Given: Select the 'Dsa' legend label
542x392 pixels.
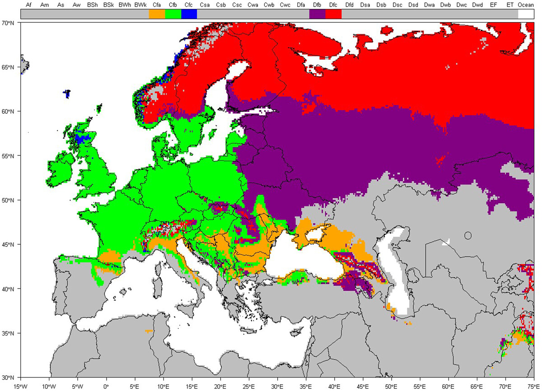Looking at the screenshot, I should click(x=365, y=5).
